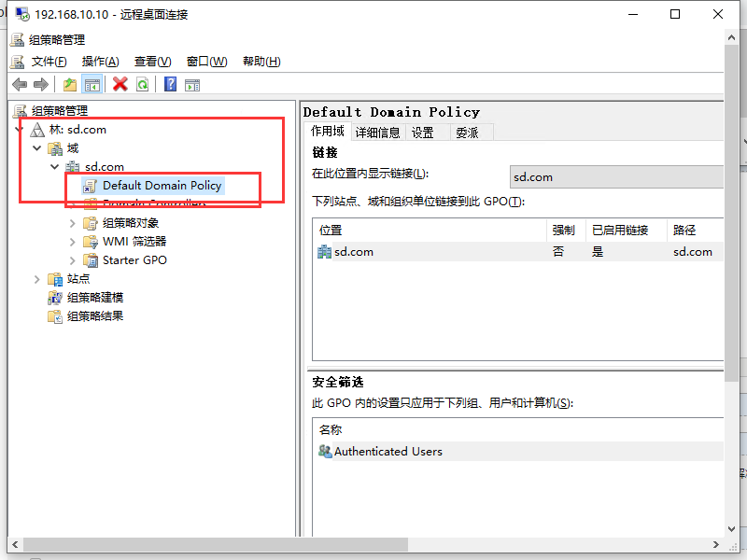
Task: Delete using the red X toolbar icon
Action: 120,84
